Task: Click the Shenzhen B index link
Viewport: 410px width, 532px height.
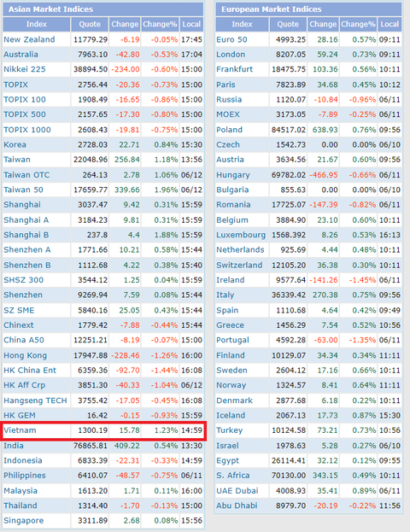Action: (27, 265)
